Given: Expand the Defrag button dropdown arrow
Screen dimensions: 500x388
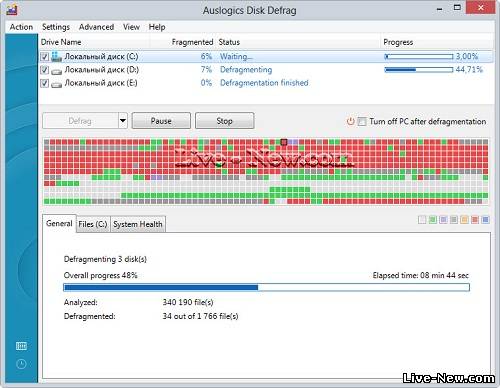Looking at the screenshot, I should point(123,121).
